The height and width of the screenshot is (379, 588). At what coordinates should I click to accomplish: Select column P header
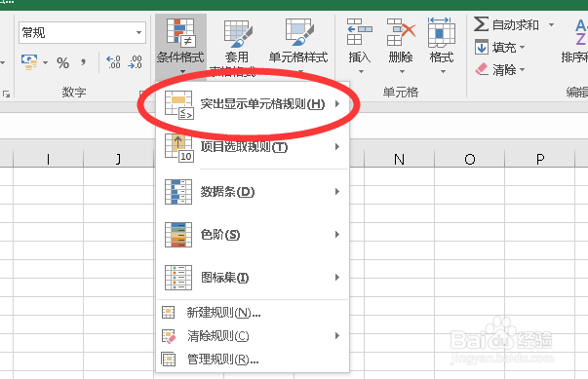click(540, 160)
